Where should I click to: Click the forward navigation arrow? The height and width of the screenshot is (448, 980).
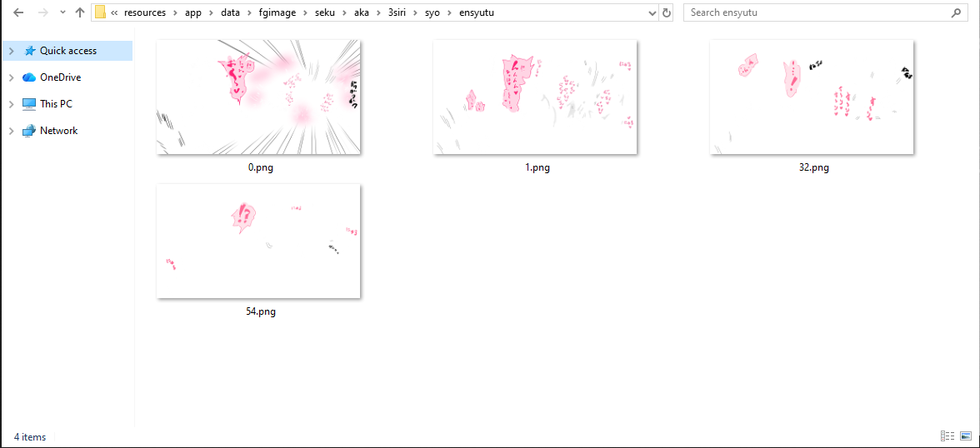[x=42, y=12]
